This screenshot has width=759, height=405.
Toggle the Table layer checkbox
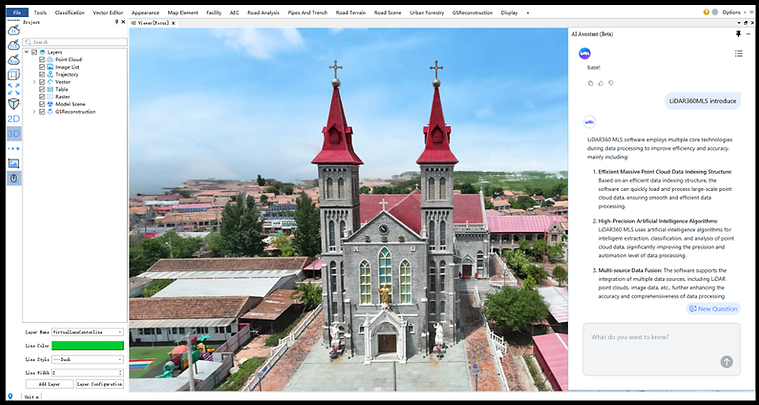coord(42,89)
